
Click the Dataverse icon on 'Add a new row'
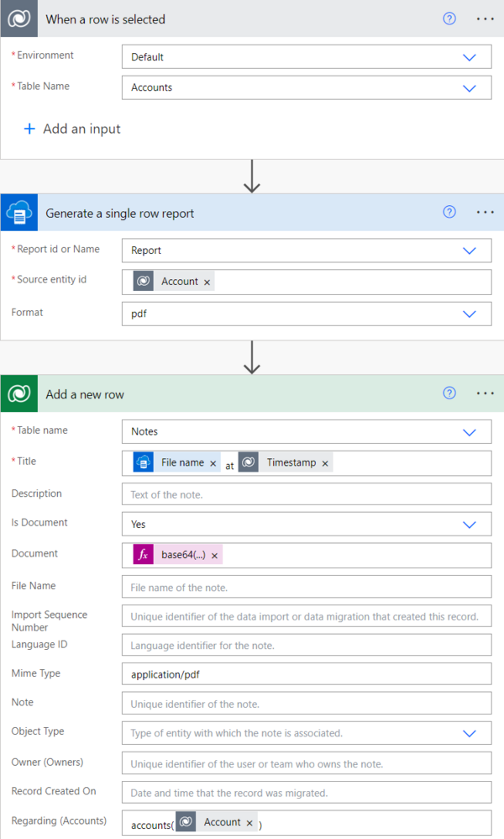[18, 393]
